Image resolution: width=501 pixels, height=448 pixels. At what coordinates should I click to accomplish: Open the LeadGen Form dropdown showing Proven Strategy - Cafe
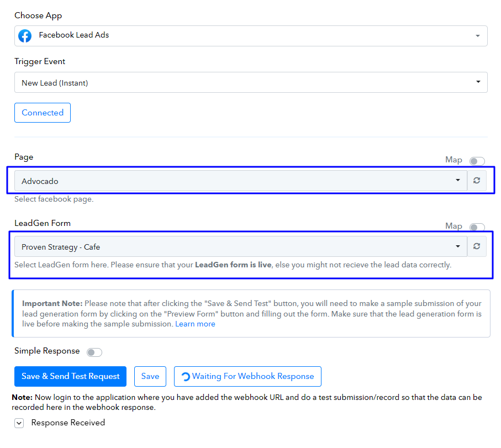pos(241,246)
